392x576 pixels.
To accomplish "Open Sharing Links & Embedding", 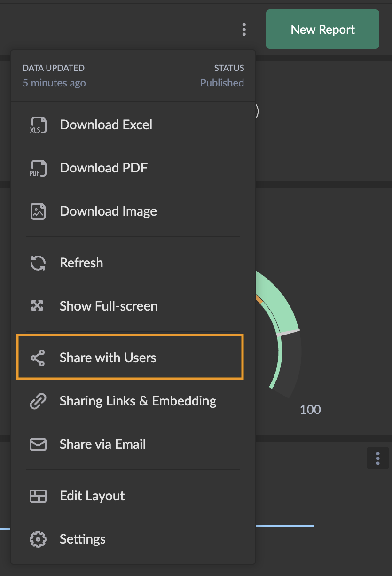I will (x=138, y=401).
